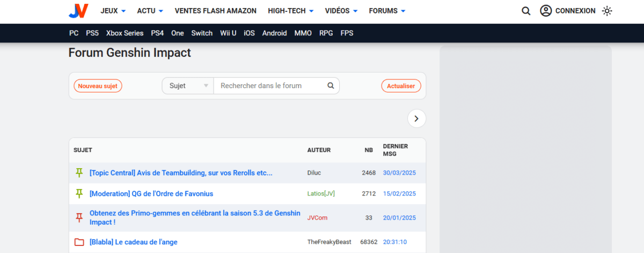The image size is (644, 253).
Task: Open the HIGH-TECH dropdown menu
Action: (x=291, y=11)
